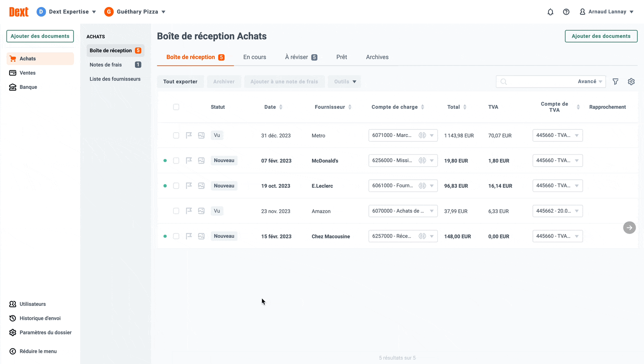Image resolution: width=644 pixels, height=364 pixels.
Task: Click 1 143,98 EUR total cell
Action: coord(459,136)
